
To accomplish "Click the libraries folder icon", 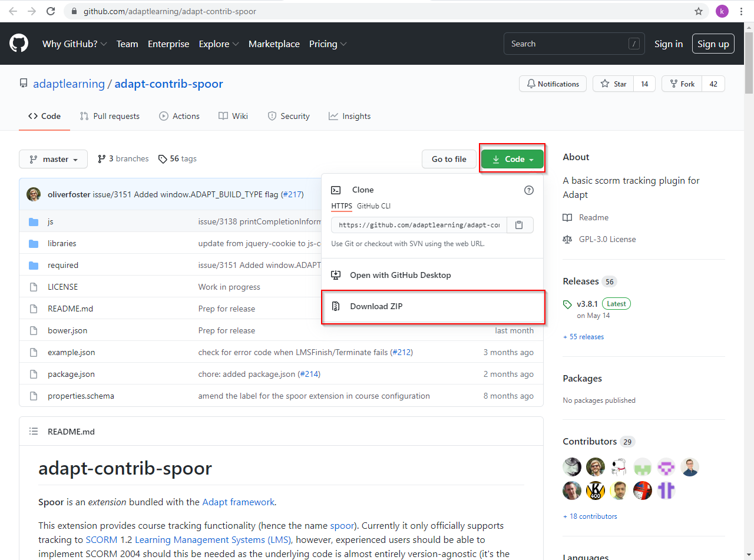I will pos(34,243).
